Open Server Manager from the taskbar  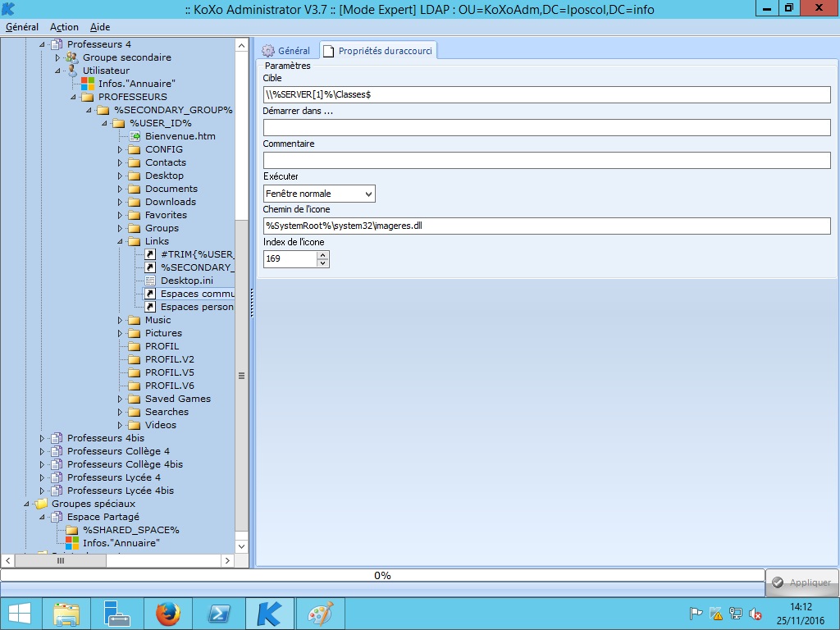point(116,614)
